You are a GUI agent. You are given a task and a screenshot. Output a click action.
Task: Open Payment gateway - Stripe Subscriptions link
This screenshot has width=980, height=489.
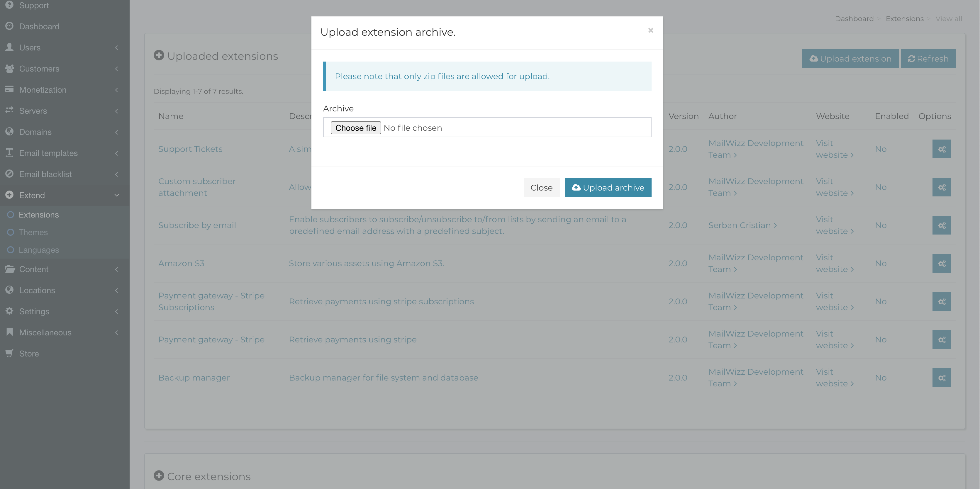pyautogui.click(x=211, y=301)
